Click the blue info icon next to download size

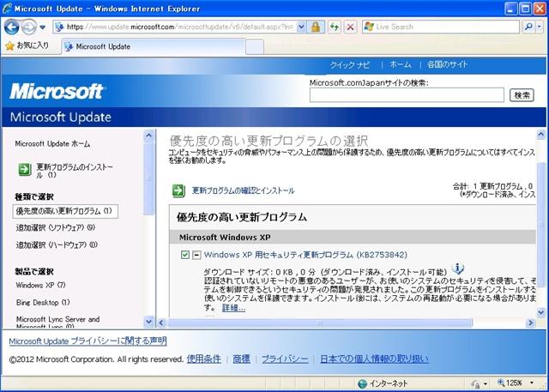(457, 268)
